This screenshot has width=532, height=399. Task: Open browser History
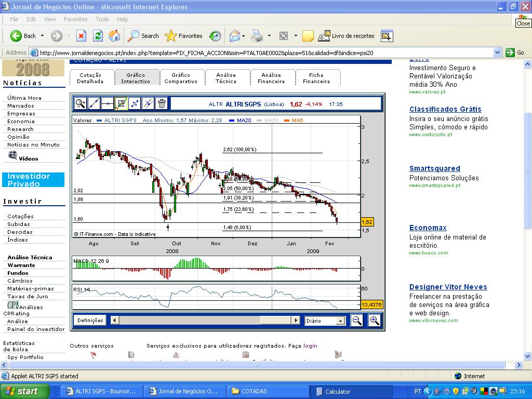point(215,36)
